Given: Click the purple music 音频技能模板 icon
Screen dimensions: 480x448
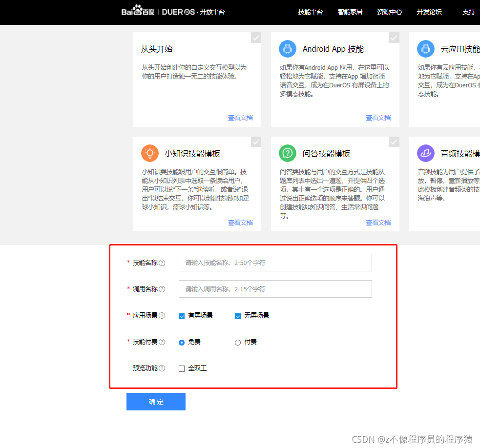Looking at the screenshot, I should pyautogui.click(x=425, y=153).
